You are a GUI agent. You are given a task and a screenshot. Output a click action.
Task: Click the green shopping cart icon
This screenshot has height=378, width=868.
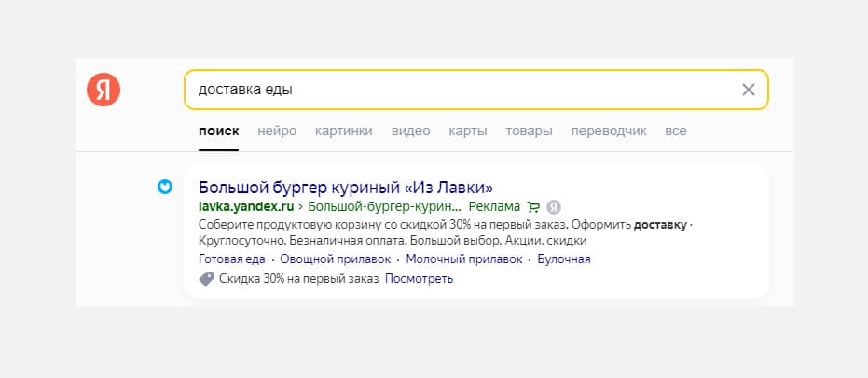click(533, 207)
